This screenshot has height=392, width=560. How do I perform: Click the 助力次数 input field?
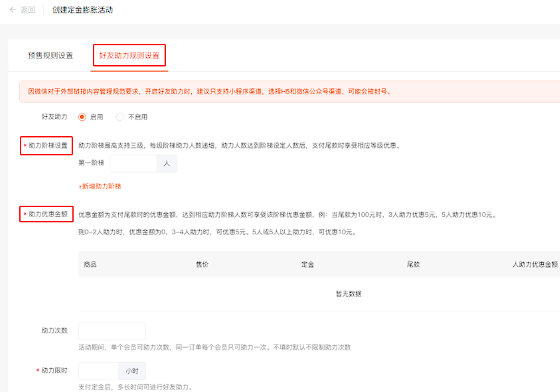(x=112, y=331)
